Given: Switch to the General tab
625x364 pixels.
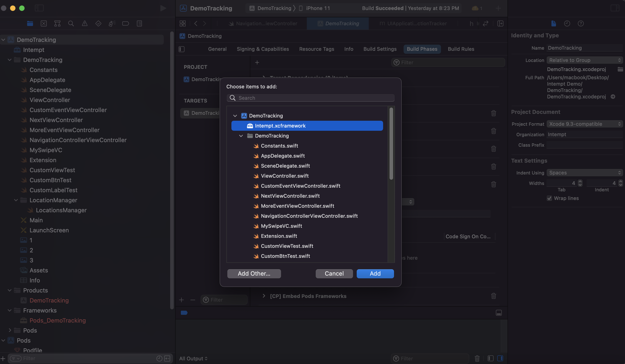Looking at the screenshot, I should (217, 49).
